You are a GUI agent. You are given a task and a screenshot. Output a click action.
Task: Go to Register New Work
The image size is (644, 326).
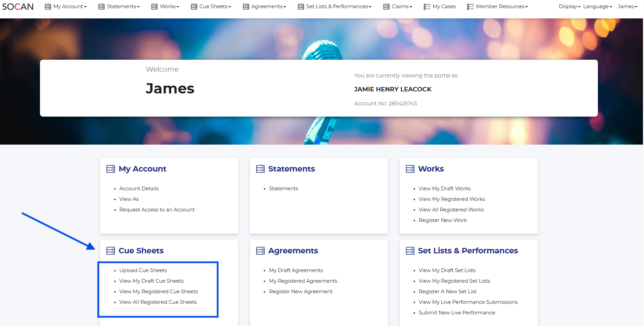[443, 220]
